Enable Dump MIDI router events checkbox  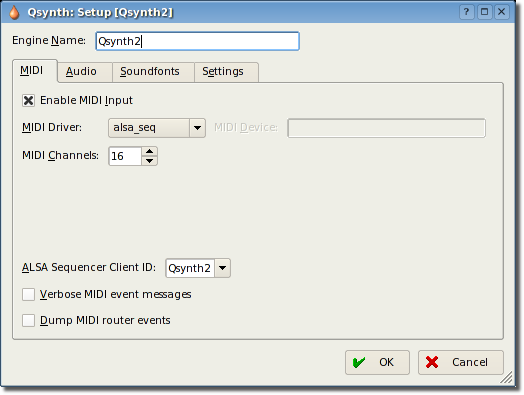(28, 320)
